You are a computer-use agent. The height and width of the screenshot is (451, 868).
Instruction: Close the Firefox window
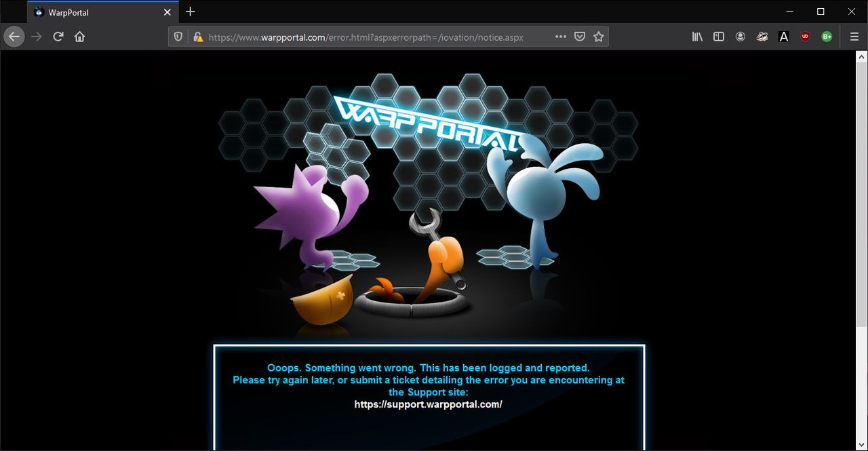(852, 12)
